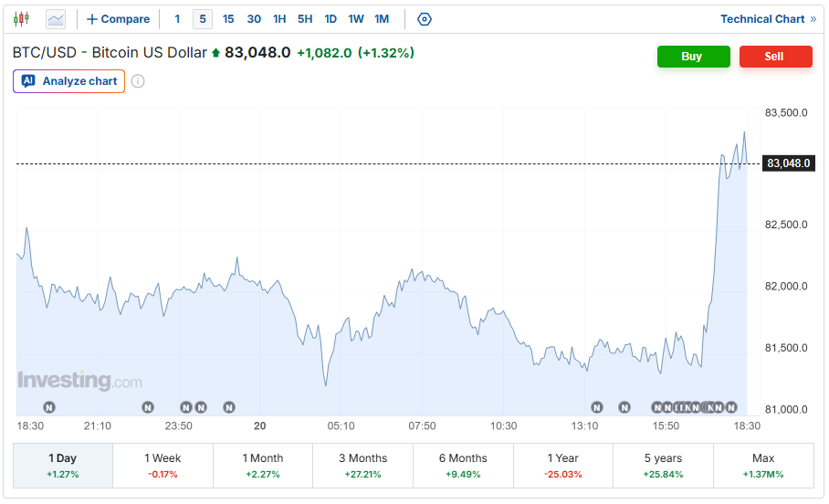Choose the 1W interval option
Screen dimensions: 829x504
356,19
